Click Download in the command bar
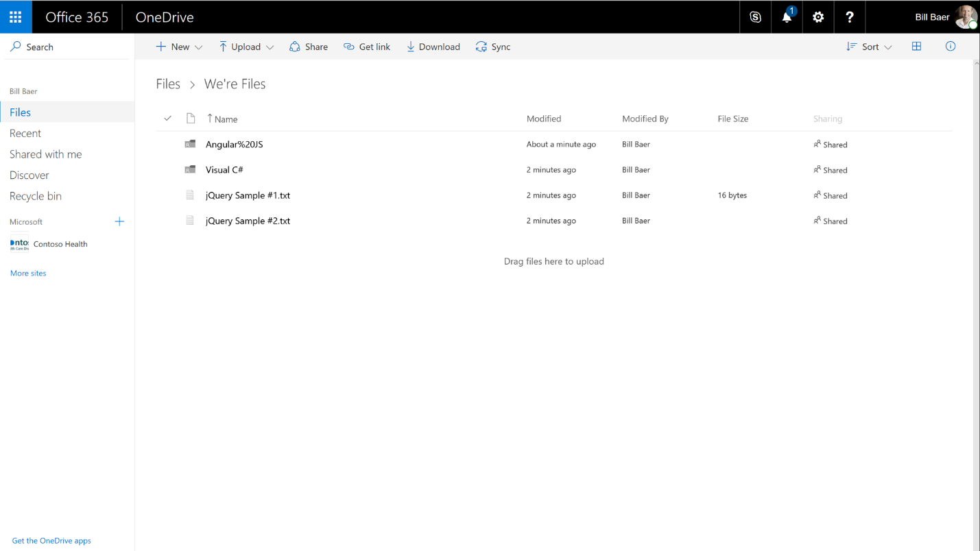 433,47
